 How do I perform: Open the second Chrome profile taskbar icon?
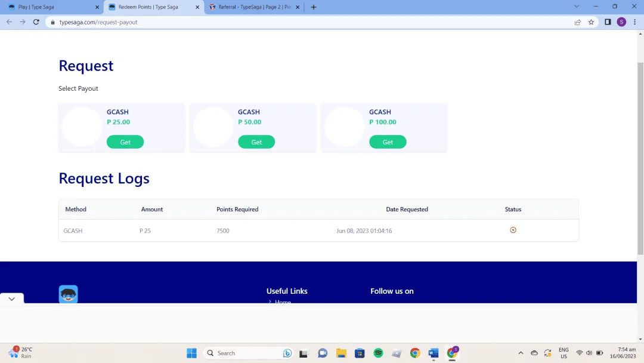(453, 353)
